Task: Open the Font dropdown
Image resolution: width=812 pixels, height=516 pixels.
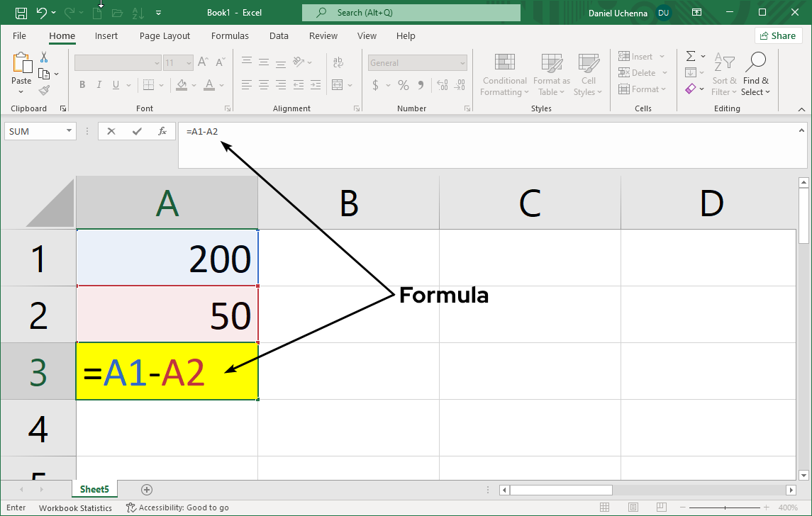Action: 117,62
